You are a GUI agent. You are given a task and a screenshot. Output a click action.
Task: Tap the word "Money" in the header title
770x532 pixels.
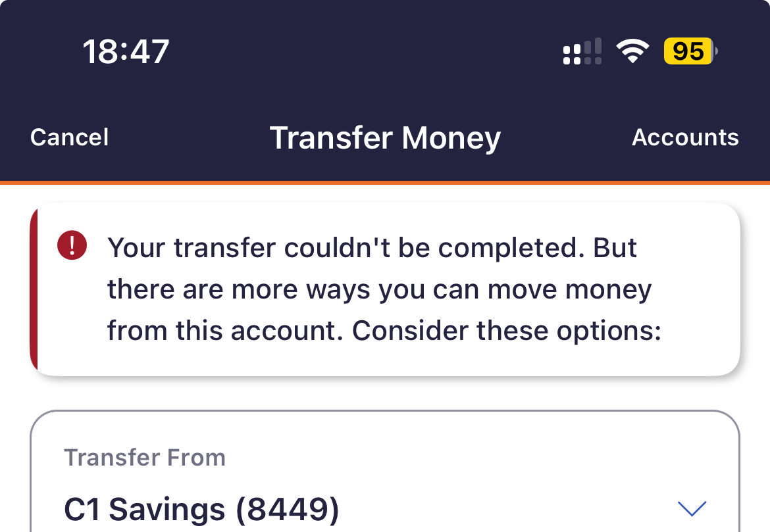coord(451,139)
